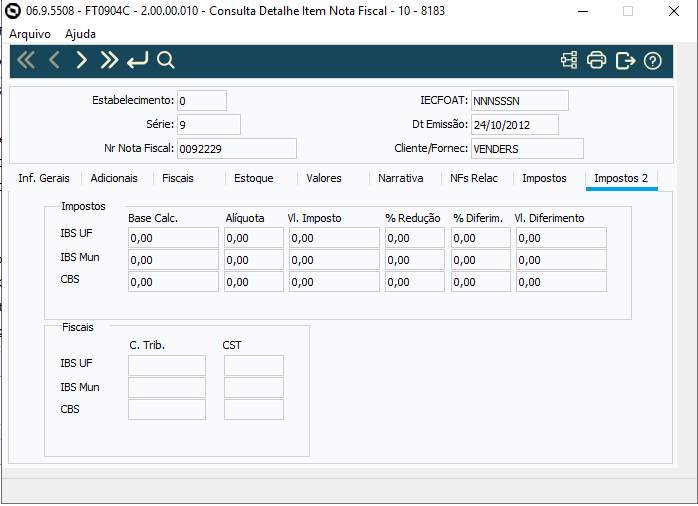This screenshot has width=698, height=506.
Task: Click IBS Mun % Redução field
Action: (x=415, y=259)
